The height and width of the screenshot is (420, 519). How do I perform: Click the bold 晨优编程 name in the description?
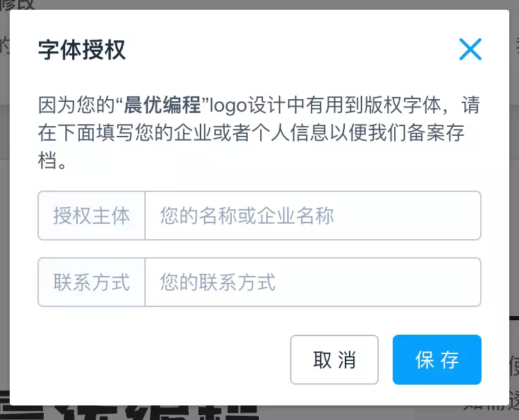pyautogui.click(x=162, y=105)
